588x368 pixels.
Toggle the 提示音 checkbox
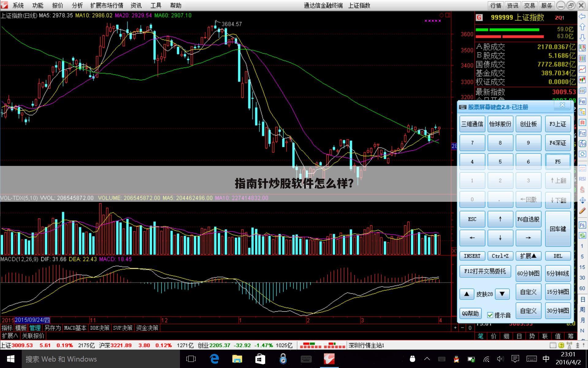click(x=490, y=315)
